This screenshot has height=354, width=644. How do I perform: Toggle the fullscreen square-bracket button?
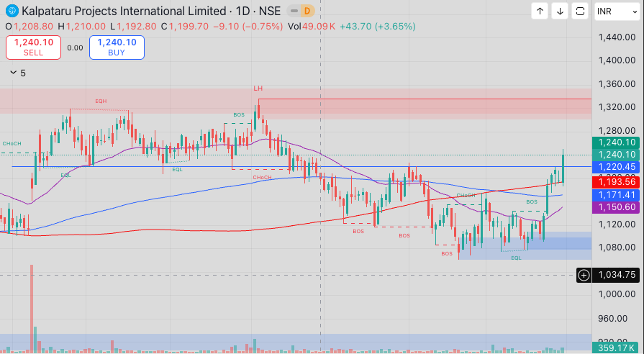coord(580,12)
